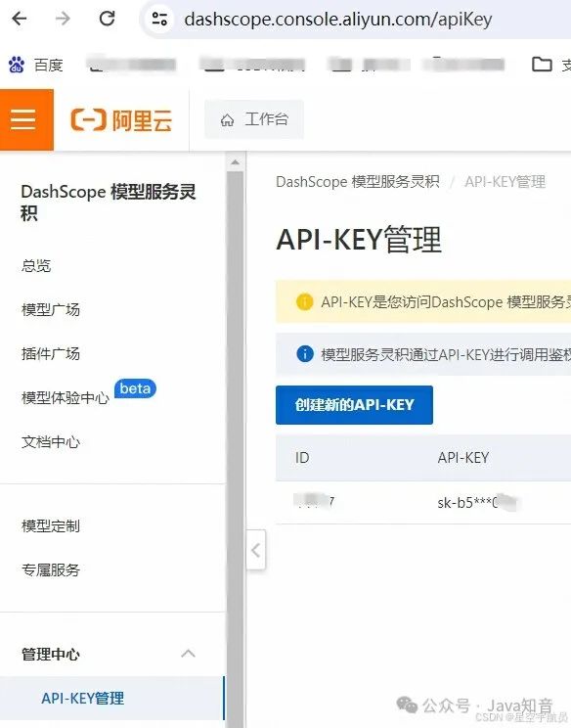Click DashScope 模型服务灵积 breadcrumb link
Screen dimensions: 571x728
point(358,182)
